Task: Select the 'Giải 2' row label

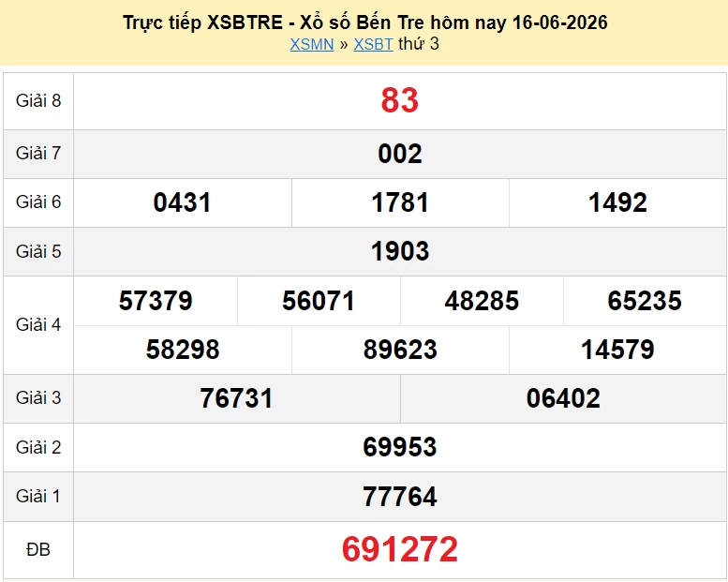Action: pyautogui.click(x=38, y=448)
